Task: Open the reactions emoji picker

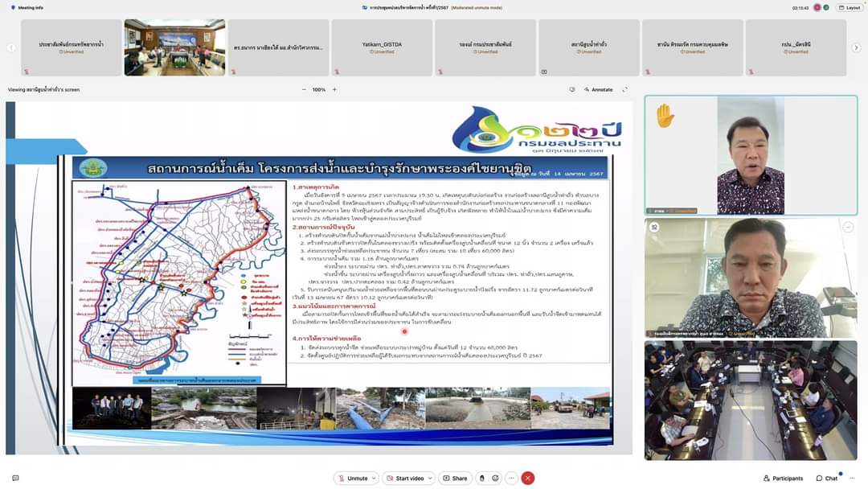Action: pyautogui.click(x=495, y=478)
